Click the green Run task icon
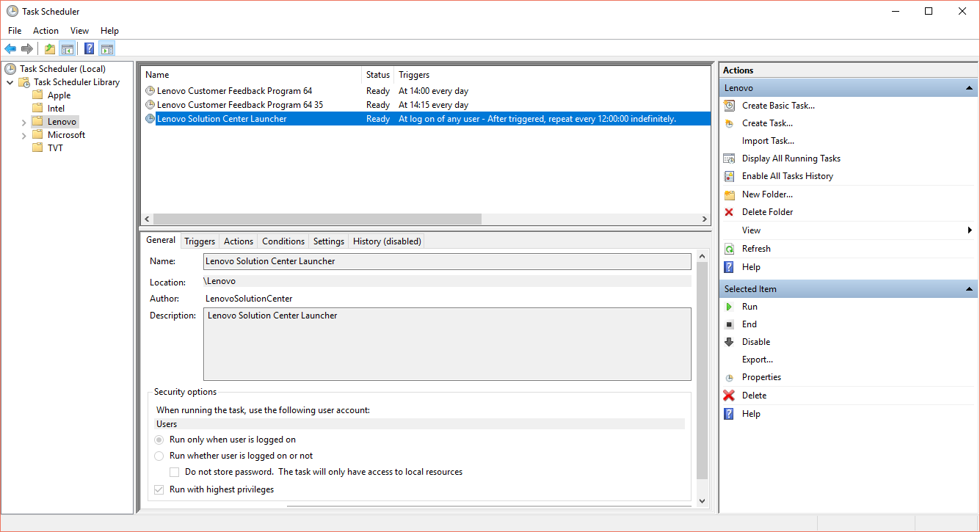980x532 pixels. click(729, 307)
